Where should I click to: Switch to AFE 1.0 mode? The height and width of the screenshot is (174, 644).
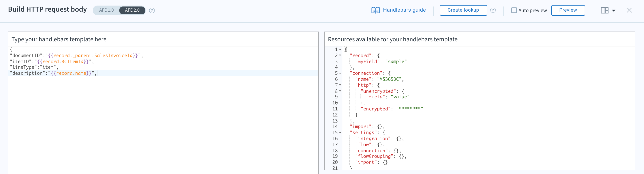[x=106, y=10]
